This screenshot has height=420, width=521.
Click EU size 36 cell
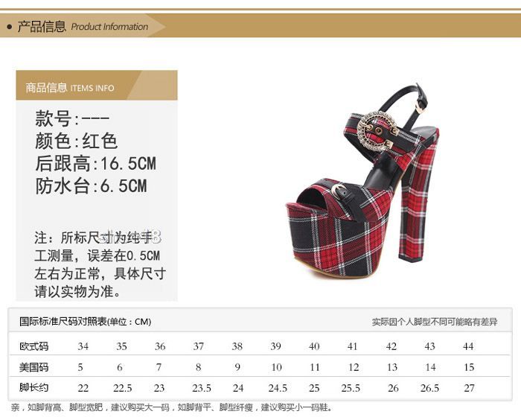[160, 346]
